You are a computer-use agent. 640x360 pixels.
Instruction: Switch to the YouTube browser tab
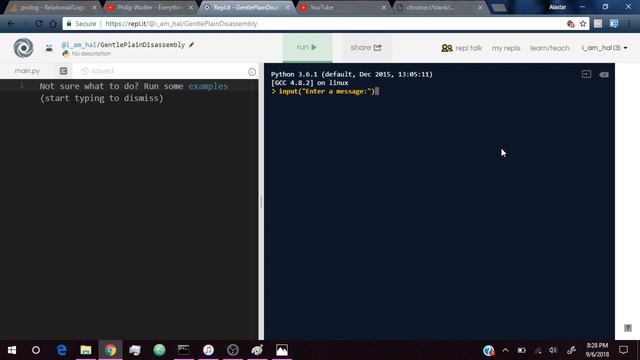tap(342, 7)
